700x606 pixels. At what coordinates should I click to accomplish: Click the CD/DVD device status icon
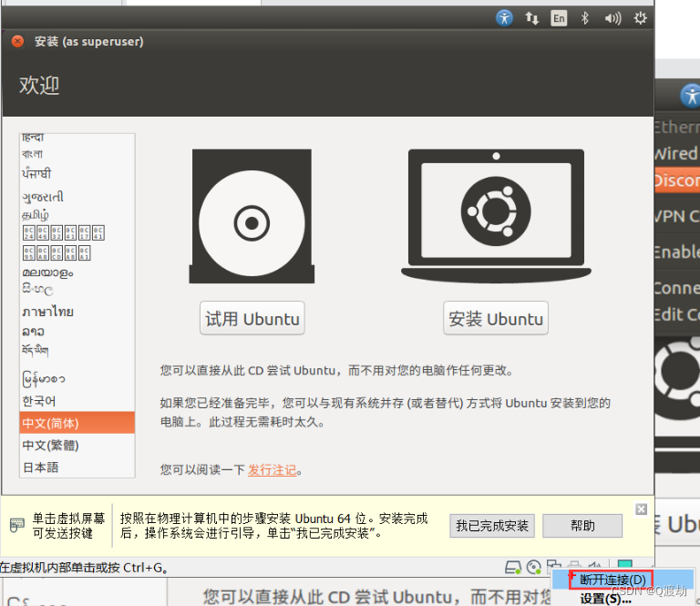coord(533,567)
